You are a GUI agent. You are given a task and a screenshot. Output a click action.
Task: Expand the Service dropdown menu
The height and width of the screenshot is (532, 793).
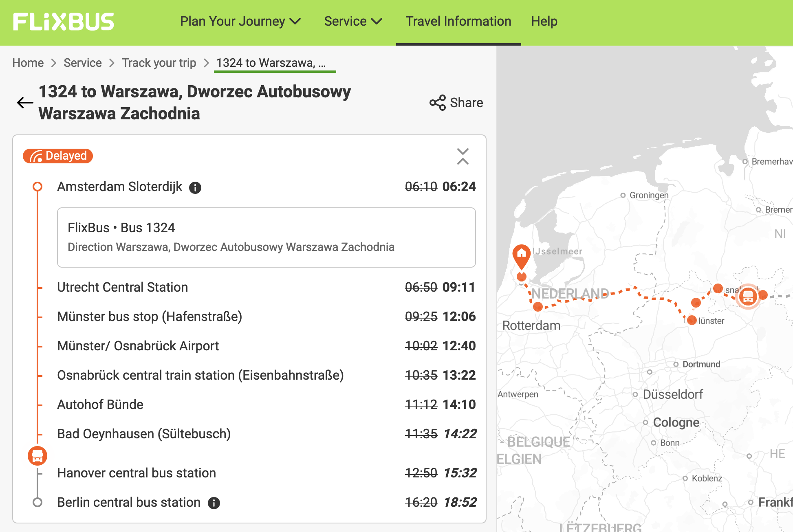coord(353,21)
